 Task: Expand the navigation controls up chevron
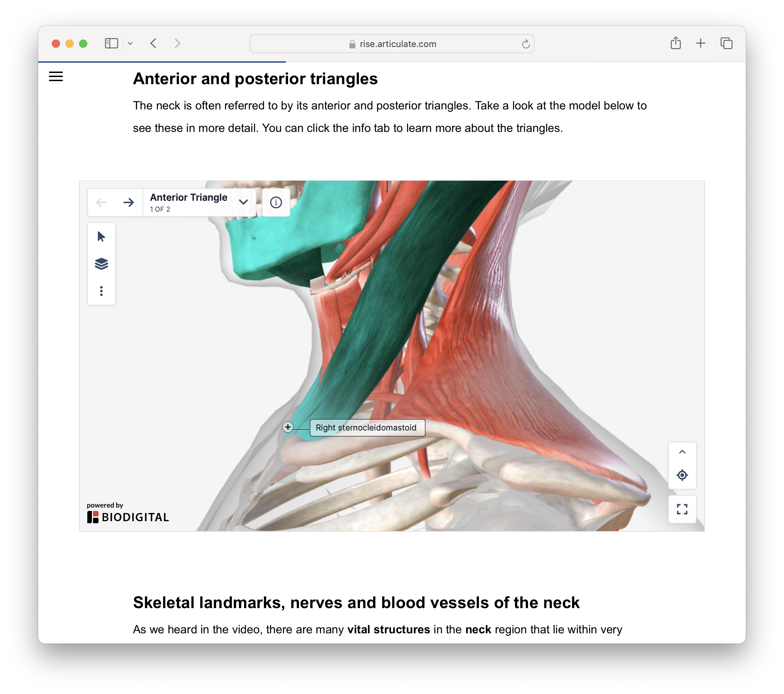click(682, 452)
